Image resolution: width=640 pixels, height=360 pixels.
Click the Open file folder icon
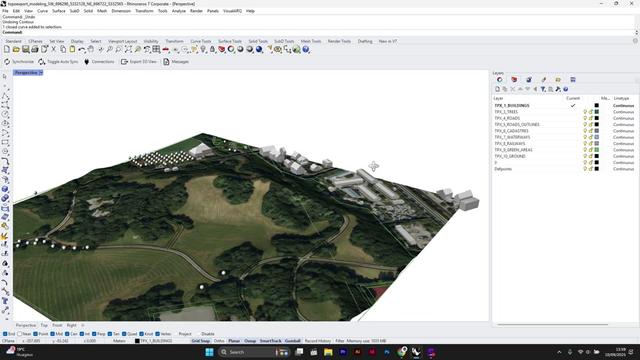pos(16,49)
